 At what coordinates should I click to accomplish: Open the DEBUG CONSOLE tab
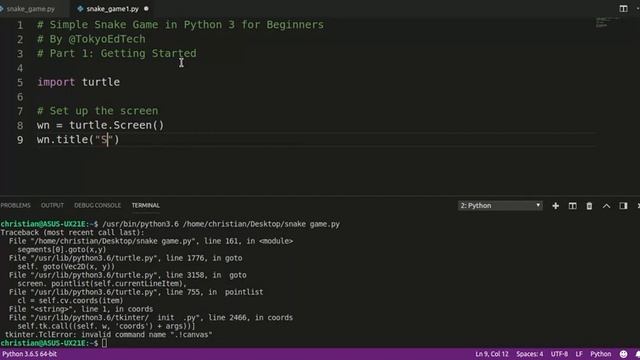[x=98, y=205]
